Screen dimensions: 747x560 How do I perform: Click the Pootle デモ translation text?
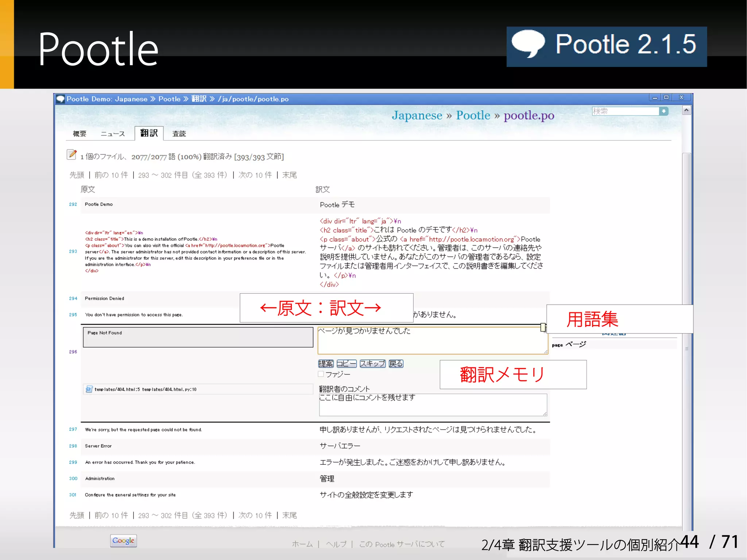point(337,205)
